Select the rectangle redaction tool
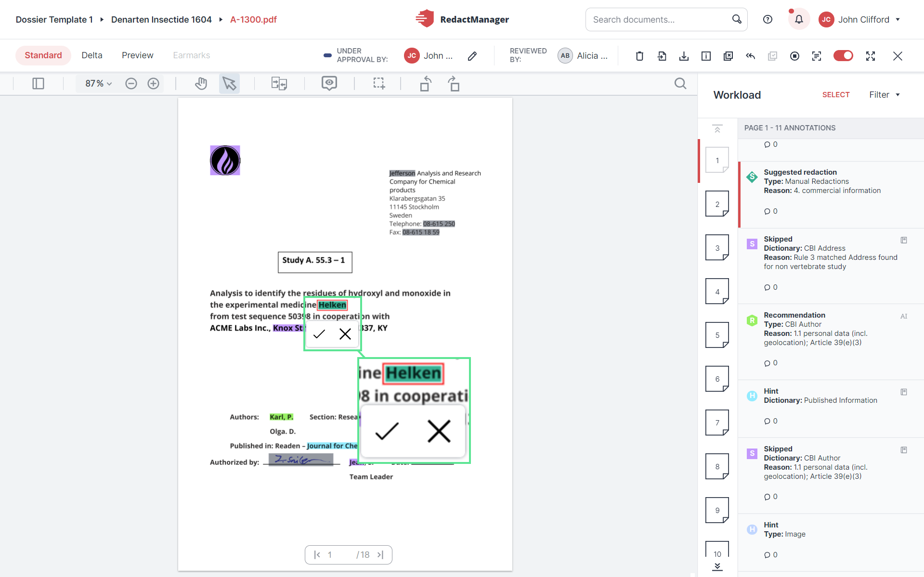 379,84
